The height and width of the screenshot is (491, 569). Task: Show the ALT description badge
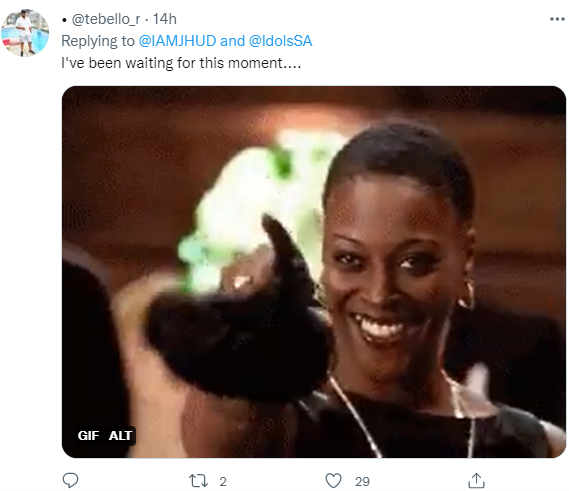[120, 435]
